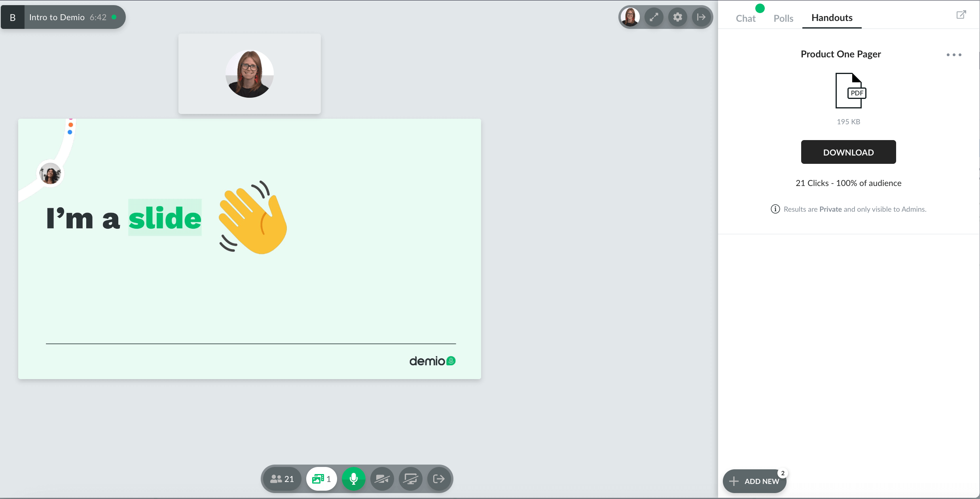Select the presenter webcam tile

tap(250, 74)
